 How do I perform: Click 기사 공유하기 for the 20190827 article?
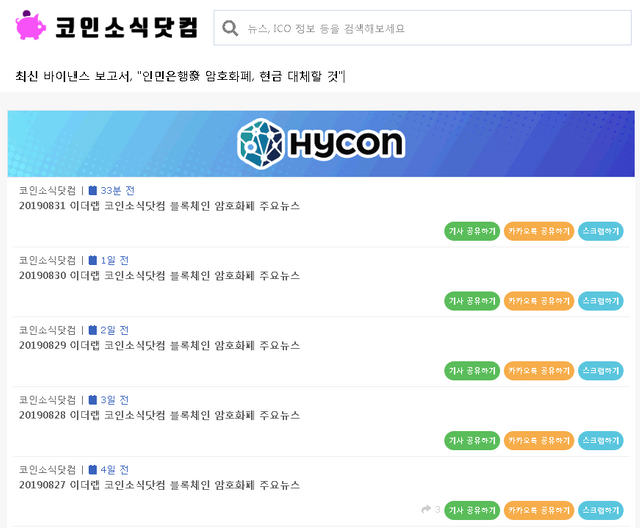pyautogui.click(x=472, y=510)
